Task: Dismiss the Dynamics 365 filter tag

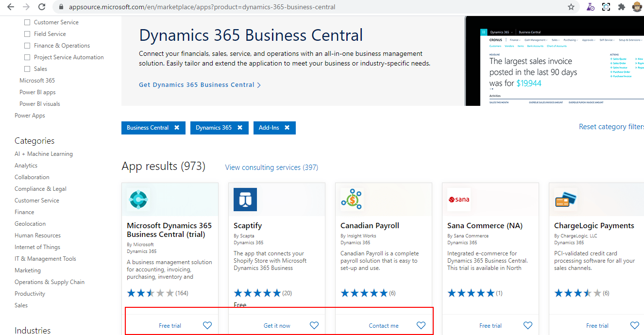Action: click(240, 128)
